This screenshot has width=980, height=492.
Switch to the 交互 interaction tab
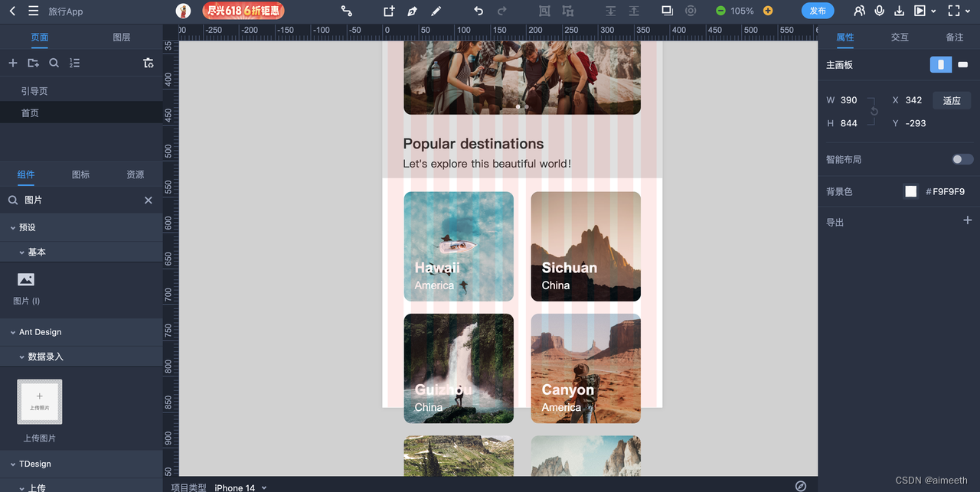click(x=900, y=37)
